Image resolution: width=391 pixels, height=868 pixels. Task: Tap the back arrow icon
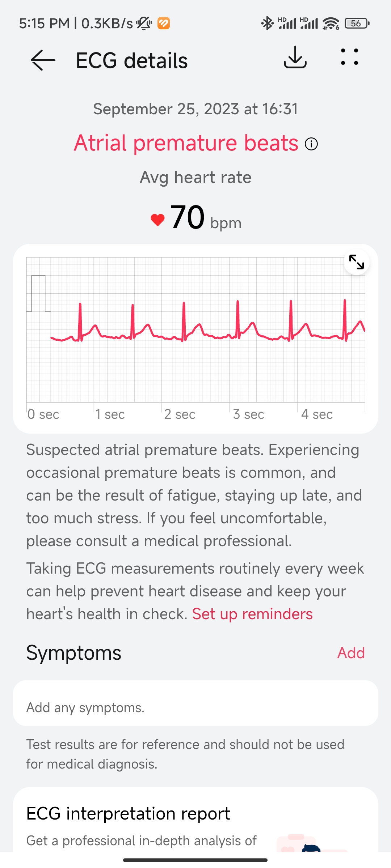pos(43,60)
